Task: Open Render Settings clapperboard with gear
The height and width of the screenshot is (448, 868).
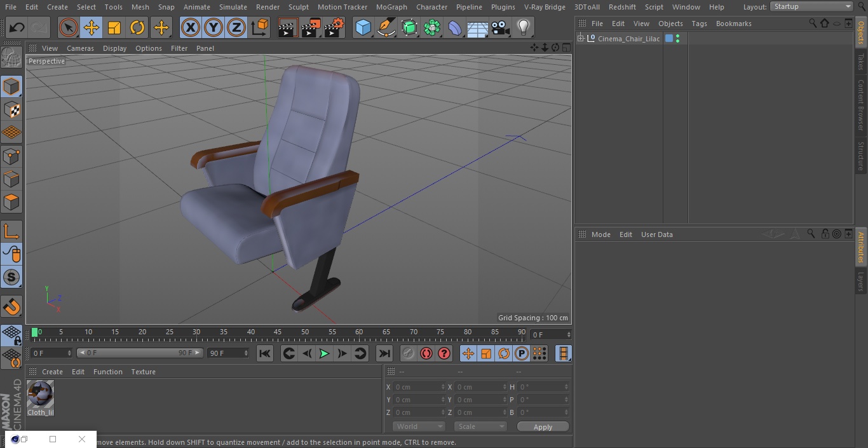Action: click(334, 27)
